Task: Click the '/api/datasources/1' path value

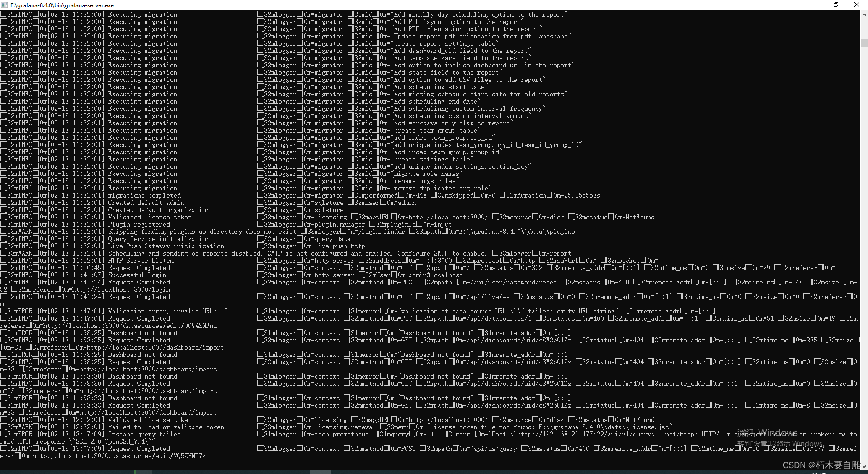Action: point(499,318)
